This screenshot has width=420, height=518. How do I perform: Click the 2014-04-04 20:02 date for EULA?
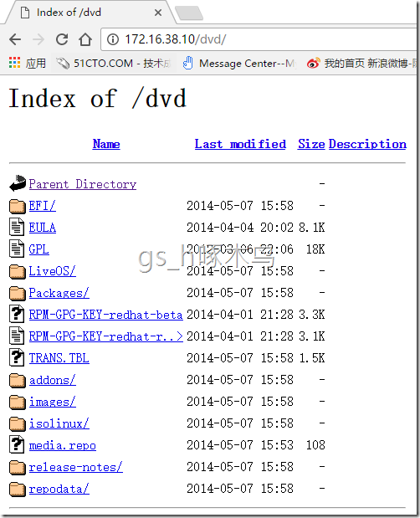pos(240,228)
